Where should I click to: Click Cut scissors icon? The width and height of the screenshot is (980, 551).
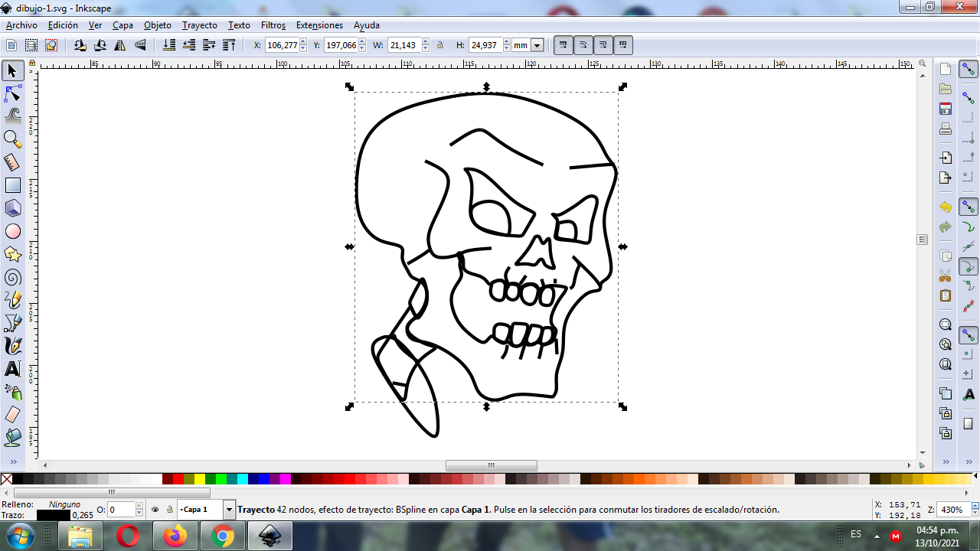tap(946, 275)
